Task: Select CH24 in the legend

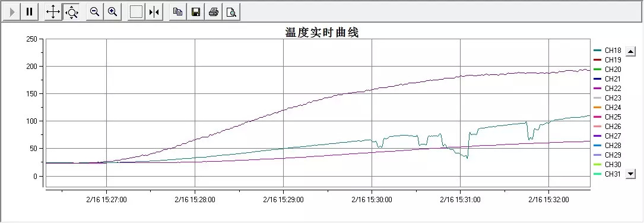Action: [608, 108]
